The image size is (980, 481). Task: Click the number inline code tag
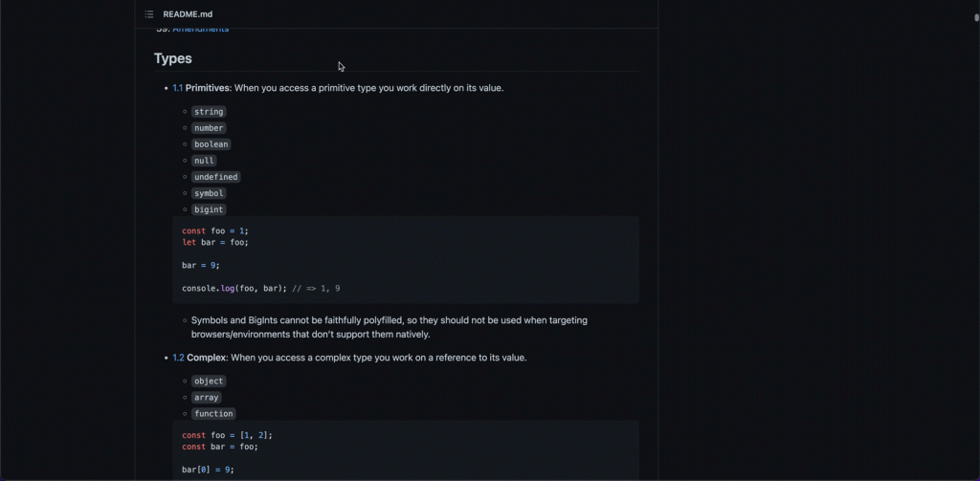tap(209, 128)
